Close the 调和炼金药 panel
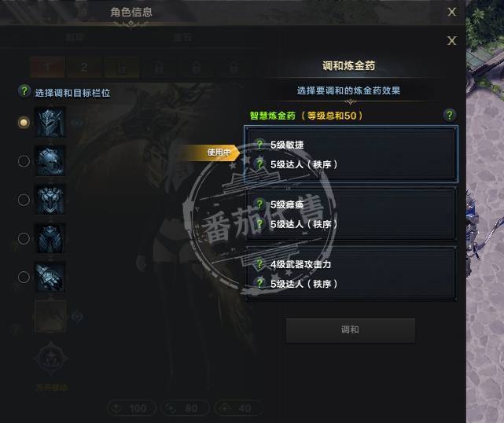Viewport: 504px width, 423px height. [x=451, y=41]
